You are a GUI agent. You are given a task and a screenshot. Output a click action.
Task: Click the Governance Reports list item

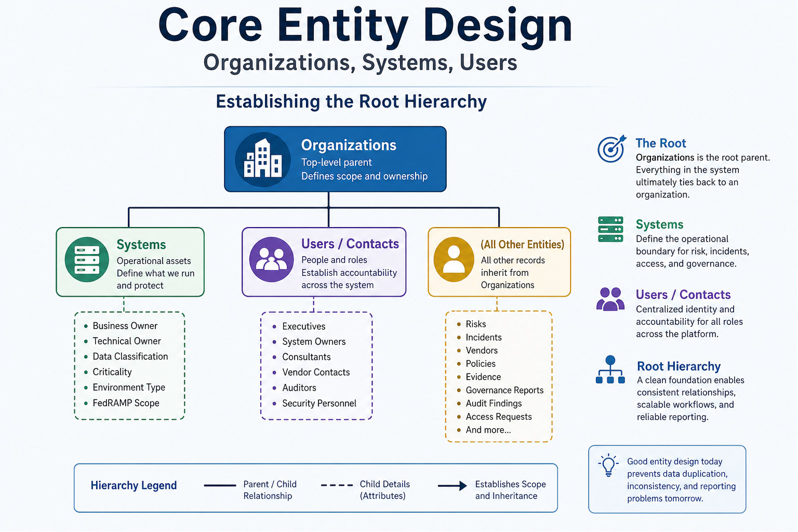tap(504, 390)
